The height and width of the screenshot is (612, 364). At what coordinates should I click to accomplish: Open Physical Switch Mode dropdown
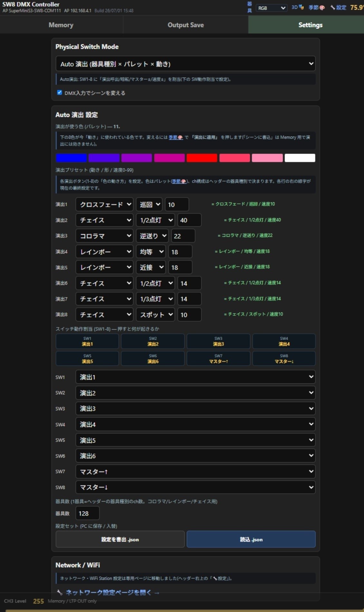(186, 64)
